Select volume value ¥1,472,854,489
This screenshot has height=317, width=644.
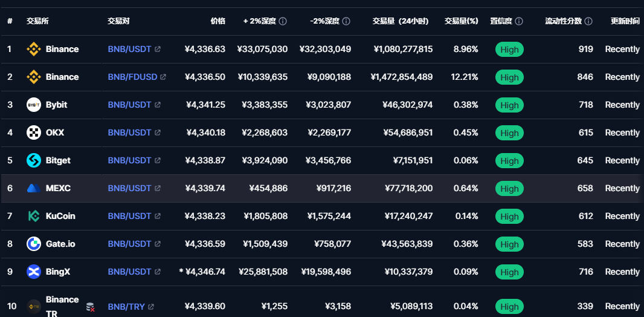[401, 77]
